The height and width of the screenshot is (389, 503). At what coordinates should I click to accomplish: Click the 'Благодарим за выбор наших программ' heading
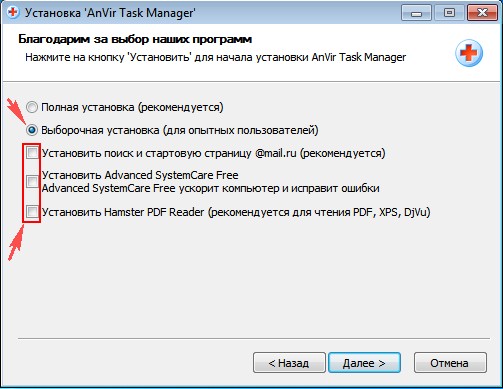click(135, 39)
